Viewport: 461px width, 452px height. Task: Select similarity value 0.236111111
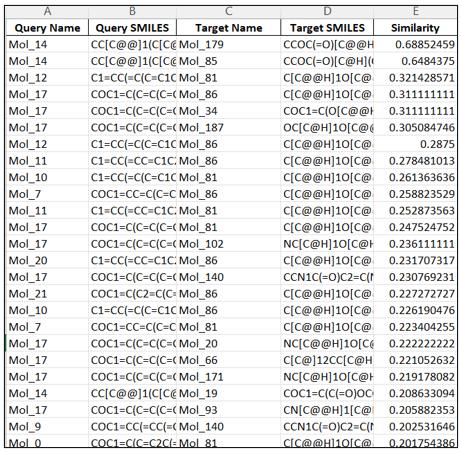415,244
